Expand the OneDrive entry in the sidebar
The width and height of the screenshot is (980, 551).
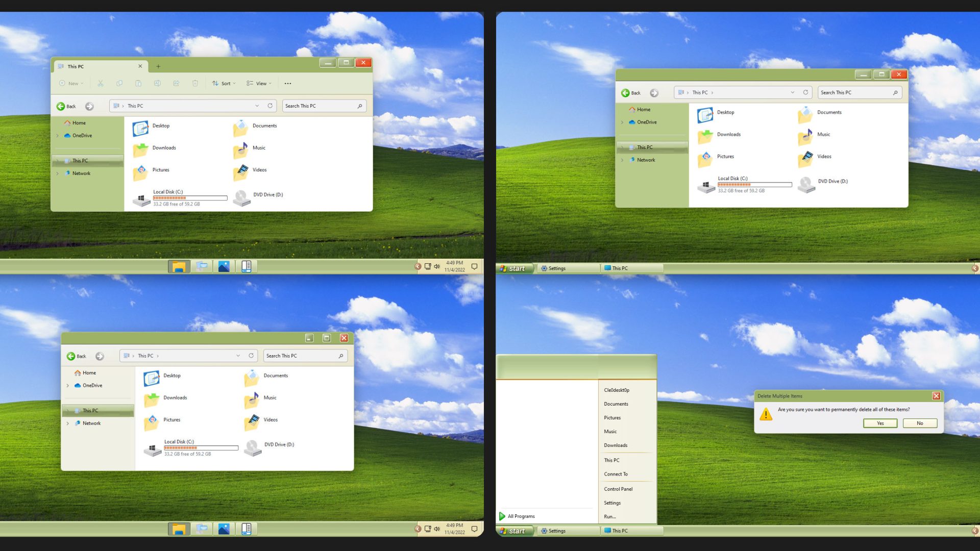58,136
